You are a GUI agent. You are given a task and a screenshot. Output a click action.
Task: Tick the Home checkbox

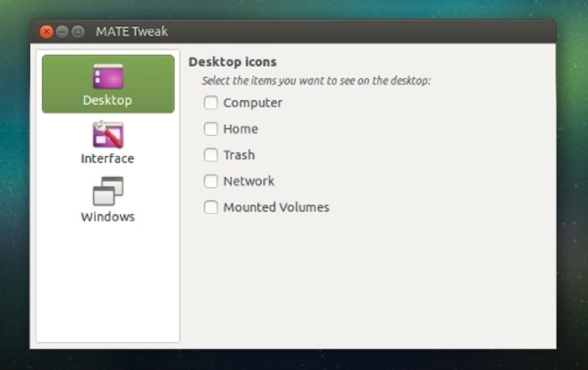click(211, 129)
